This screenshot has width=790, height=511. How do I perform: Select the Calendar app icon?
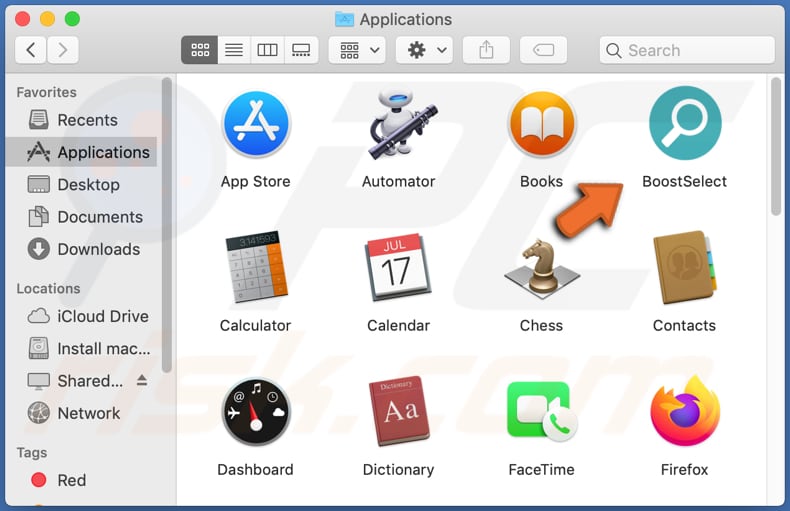coord(399,267)
